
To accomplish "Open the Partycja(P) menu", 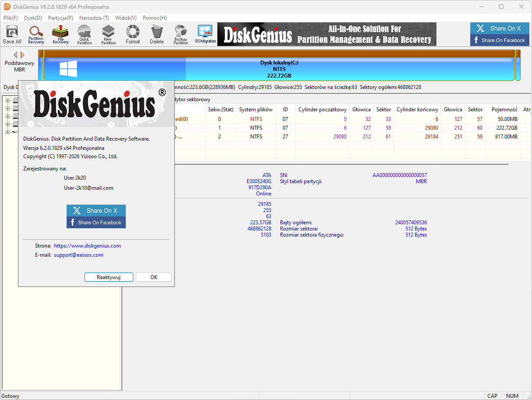I will 60,18.
